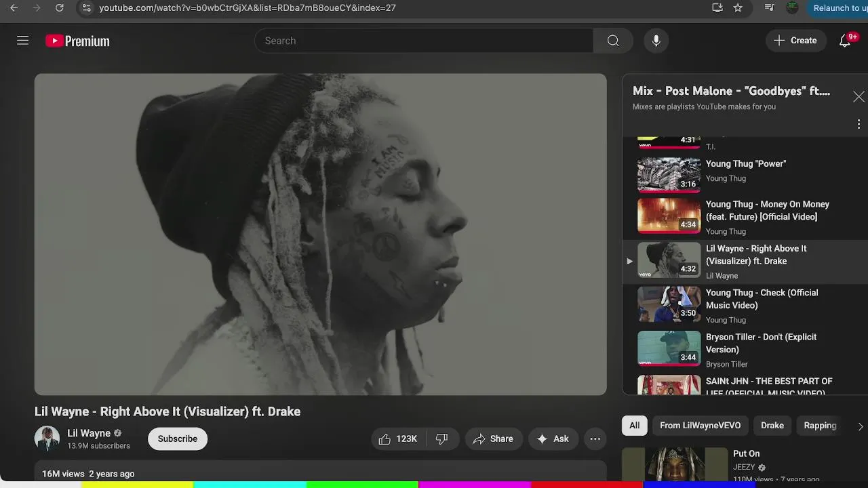Select the Rapping filter chip
This screenshot has width=868, height=488.
coord(820,426)
